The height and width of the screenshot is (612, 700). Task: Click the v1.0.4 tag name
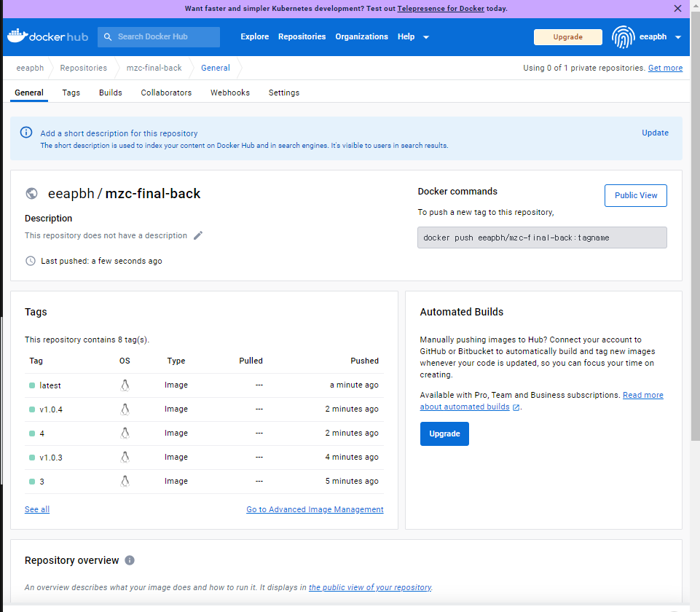[51, 409]
